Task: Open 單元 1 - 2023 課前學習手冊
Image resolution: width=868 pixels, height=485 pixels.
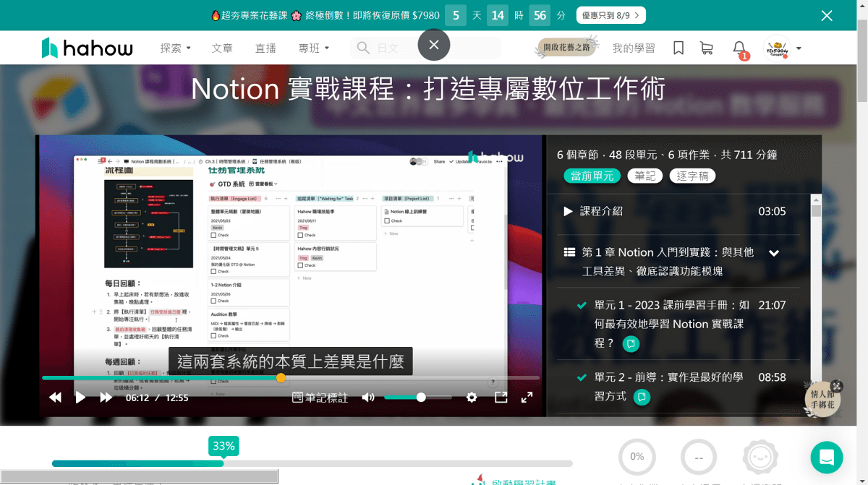Action: 673,324
